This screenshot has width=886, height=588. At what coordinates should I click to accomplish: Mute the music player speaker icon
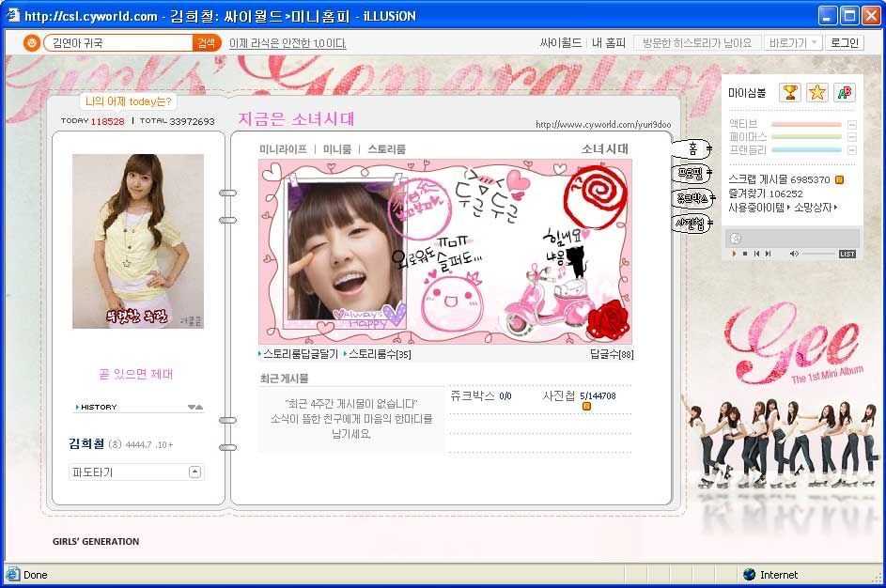(x=793, y=254)
